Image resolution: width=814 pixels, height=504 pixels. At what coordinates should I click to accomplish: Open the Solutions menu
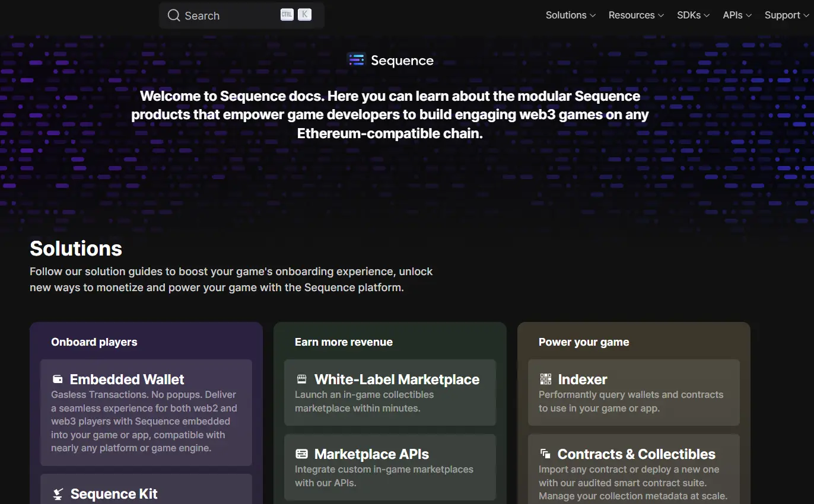(571, 15)
